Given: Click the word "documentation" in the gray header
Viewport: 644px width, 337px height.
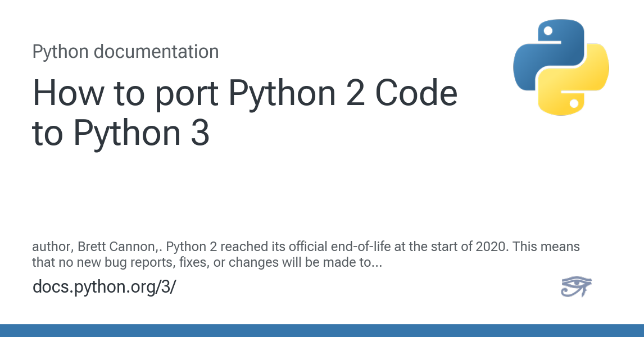Looking at the screenshot, I should tap(156, 52).
